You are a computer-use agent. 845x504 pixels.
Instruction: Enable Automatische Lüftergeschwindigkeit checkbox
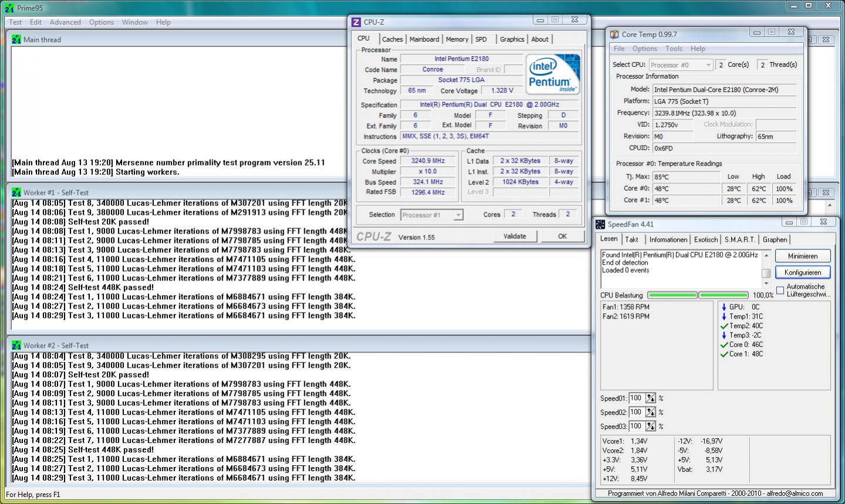(x=780, y=290)
